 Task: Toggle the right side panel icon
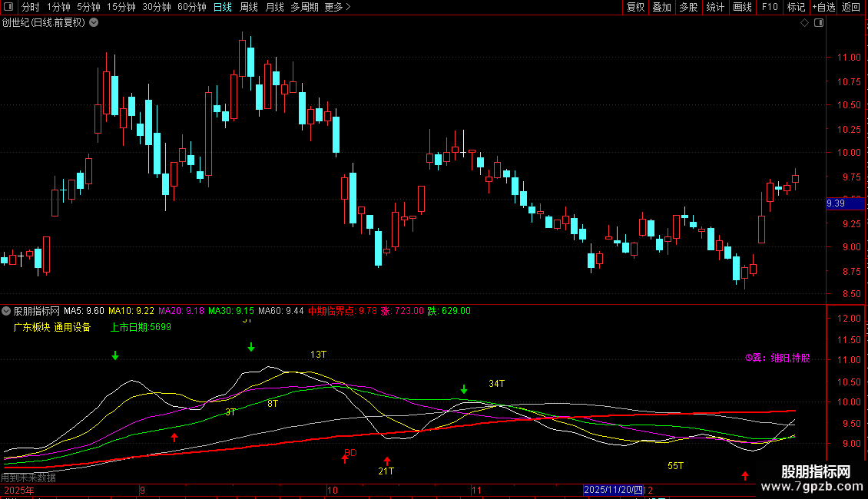pyautogui.click(x=819, y=23)
